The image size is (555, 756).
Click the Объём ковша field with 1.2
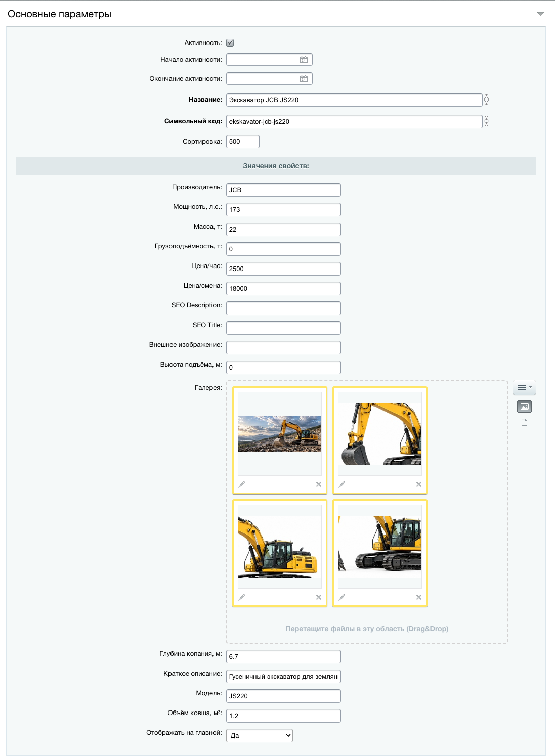tap(283, 716)
